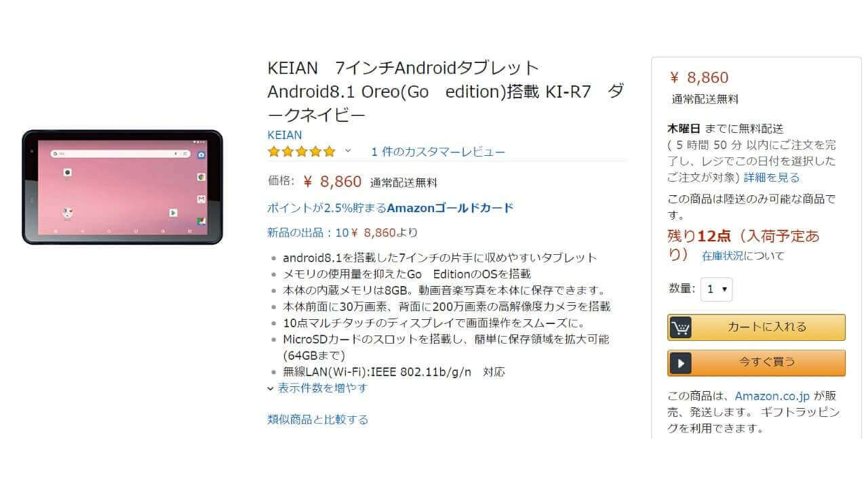
Task: Click the shopping cart icon
Action: 680,327
